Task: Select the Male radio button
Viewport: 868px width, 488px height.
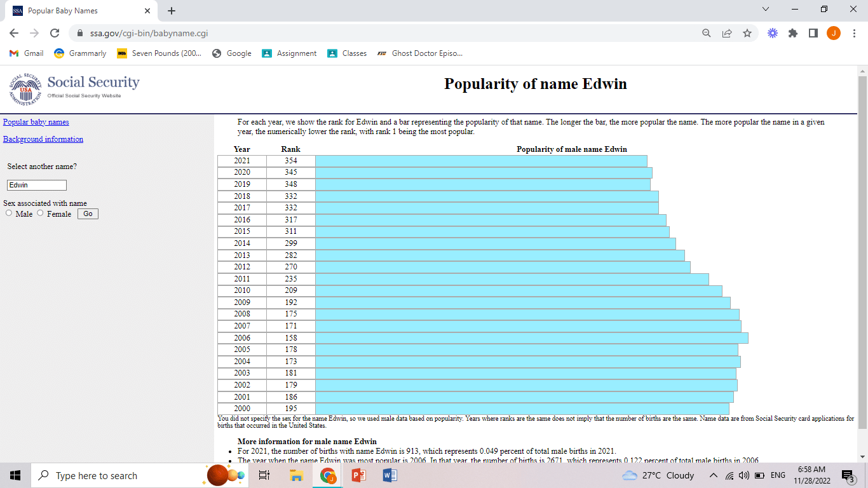Action: (9, 213)
